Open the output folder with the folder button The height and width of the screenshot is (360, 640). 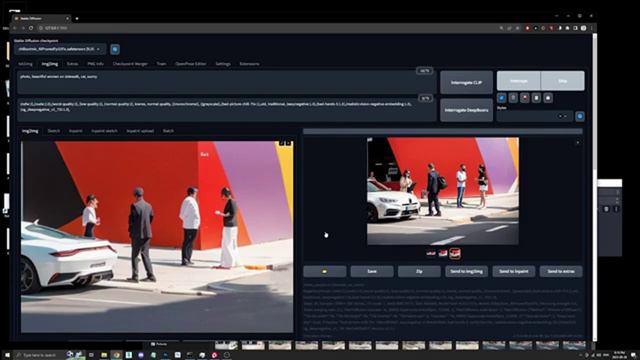pos(325,271)
